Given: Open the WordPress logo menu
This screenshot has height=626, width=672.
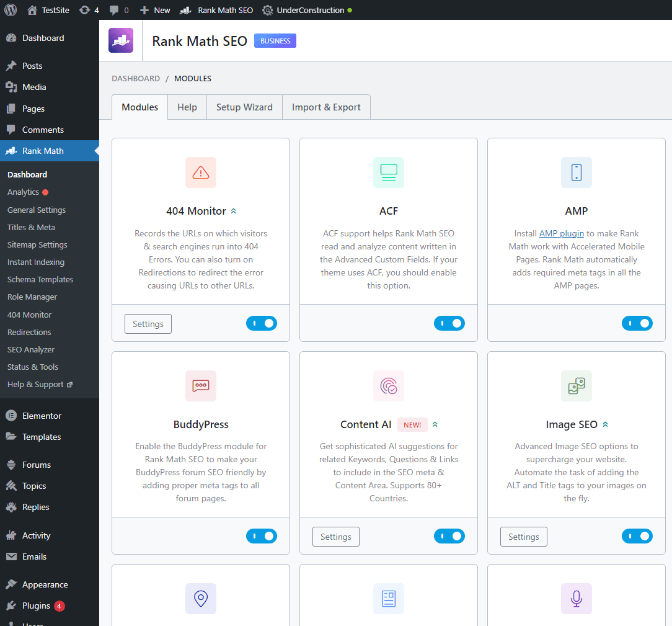Looking at the screenshot, I should point(11,10).
